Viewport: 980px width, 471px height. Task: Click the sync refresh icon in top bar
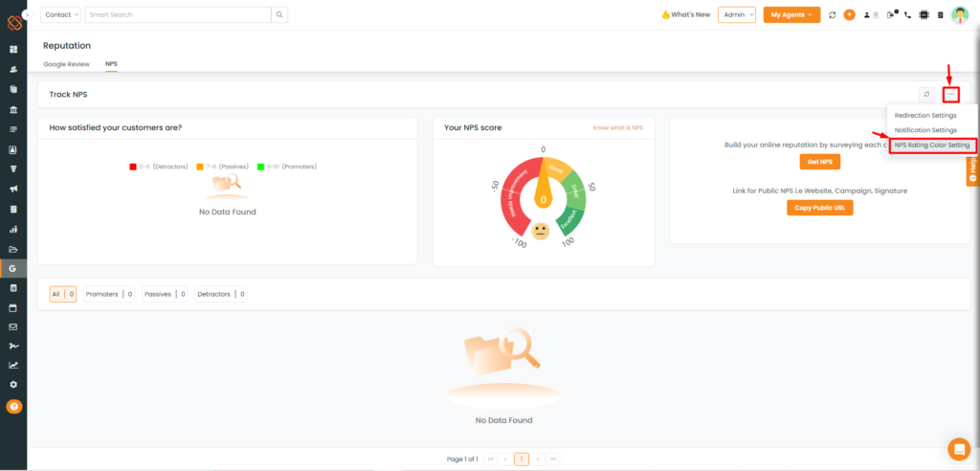pos(832,15)
